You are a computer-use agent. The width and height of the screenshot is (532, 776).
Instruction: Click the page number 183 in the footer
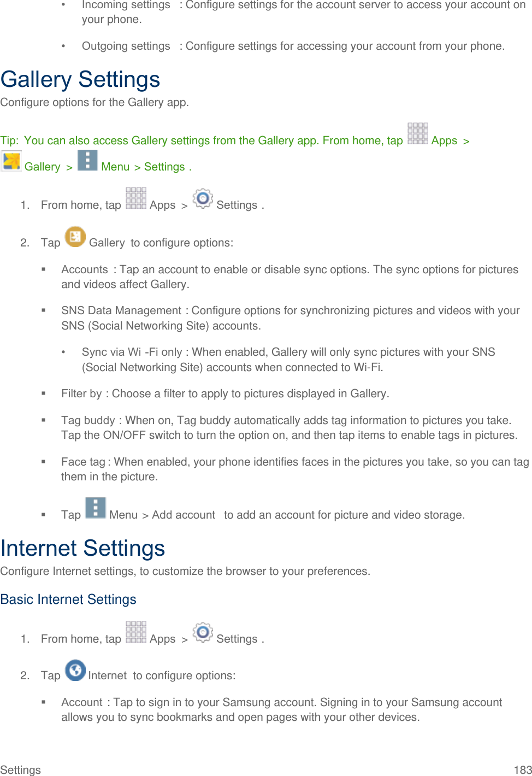coord(522,769)
